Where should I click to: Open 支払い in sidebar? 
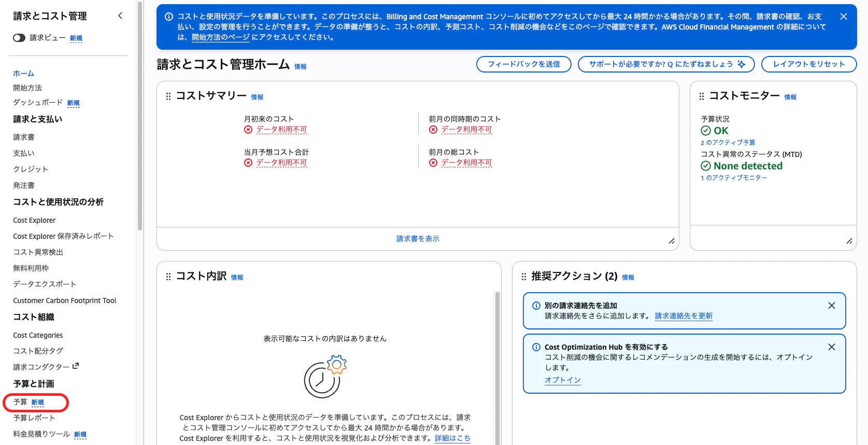tap(24, 153)
